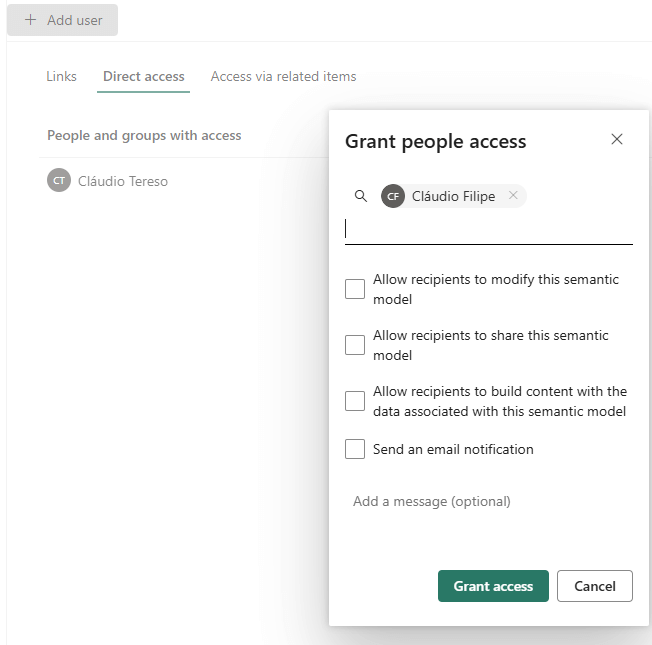Click the Cláudio Filipe recipient chip name
The width and height of the screenshot is (652, 645).
click(453, 196)
